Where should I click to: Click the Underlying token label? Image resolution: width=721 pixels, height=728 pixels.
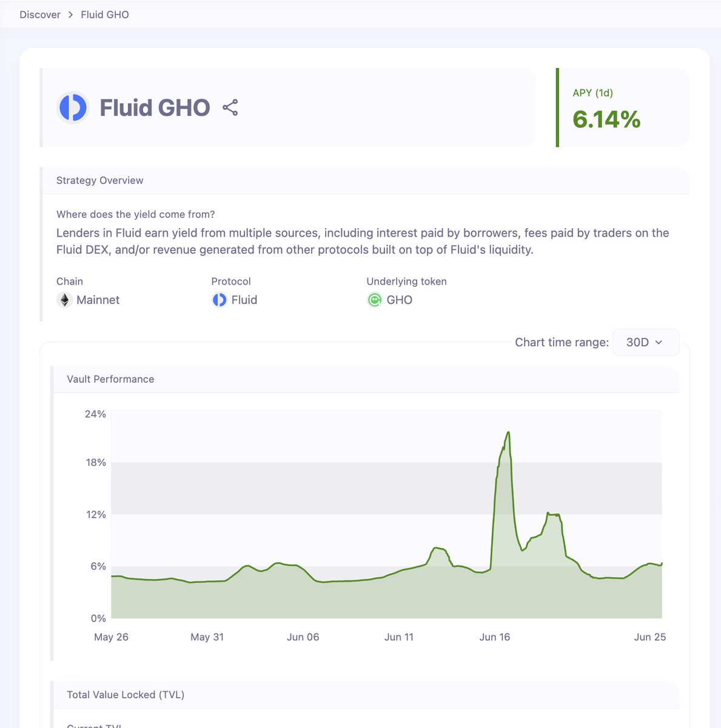coord(406,281)
